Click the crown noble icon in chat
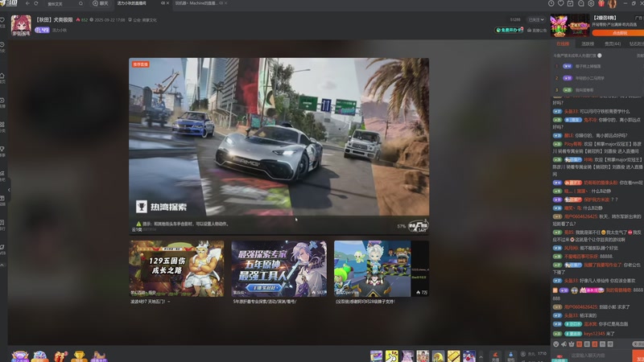Viewport: 644px width, 362px height. point(572,344)
